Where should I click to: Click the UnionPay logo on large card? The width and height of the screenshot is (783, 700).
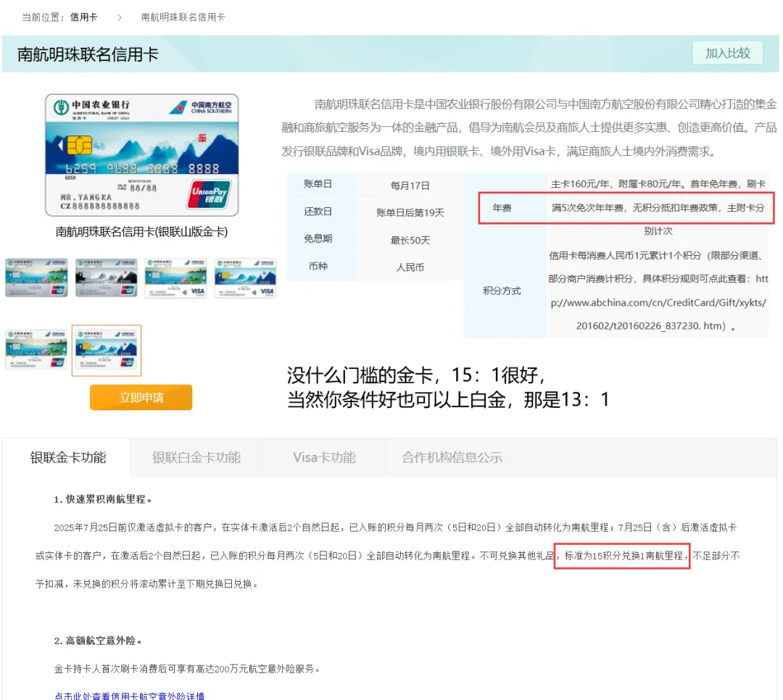pos(209,195)
